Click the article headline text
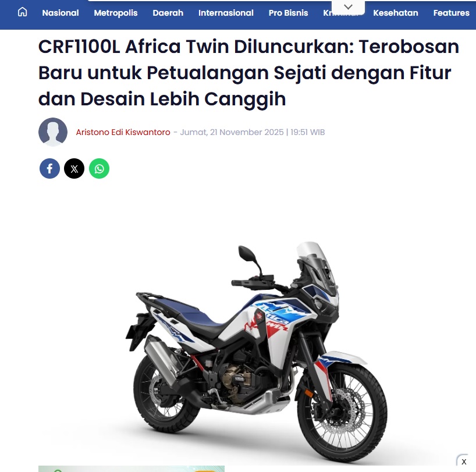The image size is (476, 472). click(x=248, y=73)
